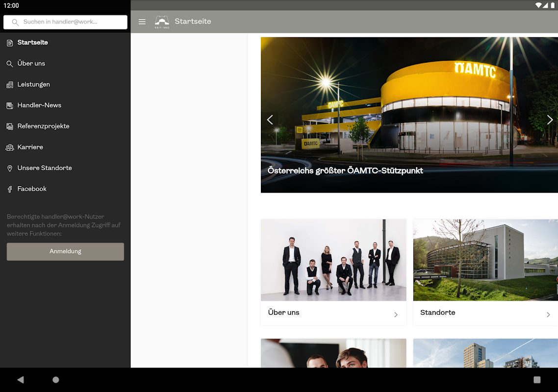The image size is (558, 392).
Task: Advance to the next carousel slide
Action: 550,120
